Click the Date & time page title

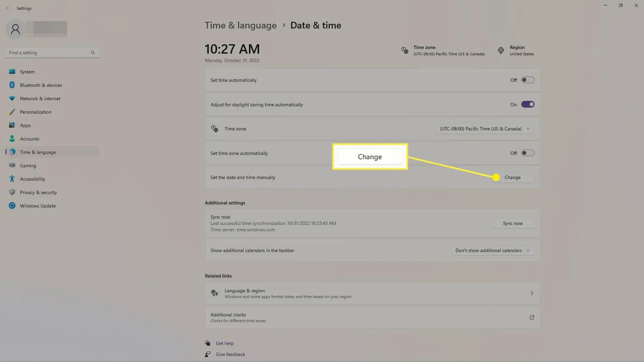click(316, 25)
